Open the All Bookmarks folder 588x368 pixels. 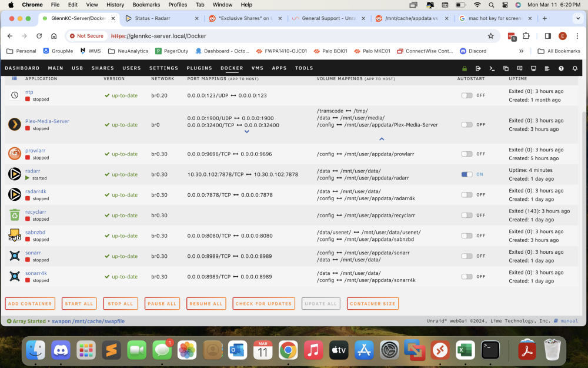pos(559,51)
